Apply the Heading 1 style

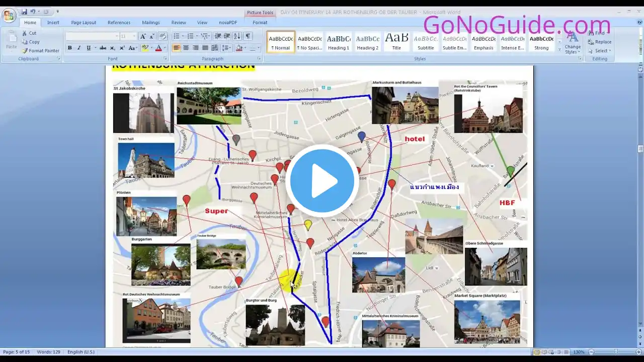(339, 42)
